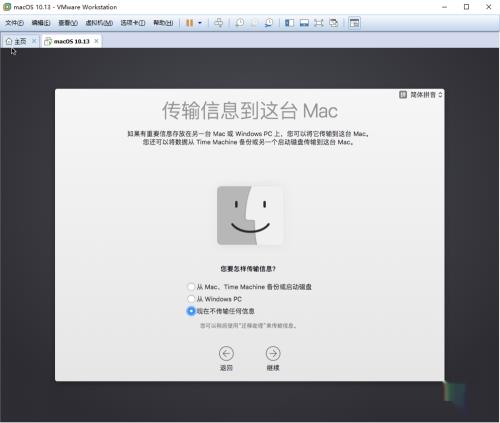Click the input method keyboard icon

tap(403, 95)
